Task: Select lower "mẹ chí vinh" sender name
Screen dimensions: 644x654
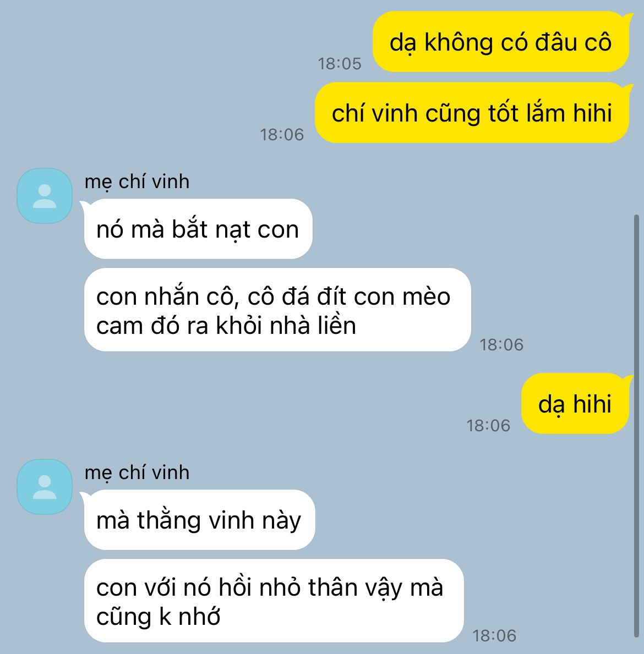Action: pos(137,473)
